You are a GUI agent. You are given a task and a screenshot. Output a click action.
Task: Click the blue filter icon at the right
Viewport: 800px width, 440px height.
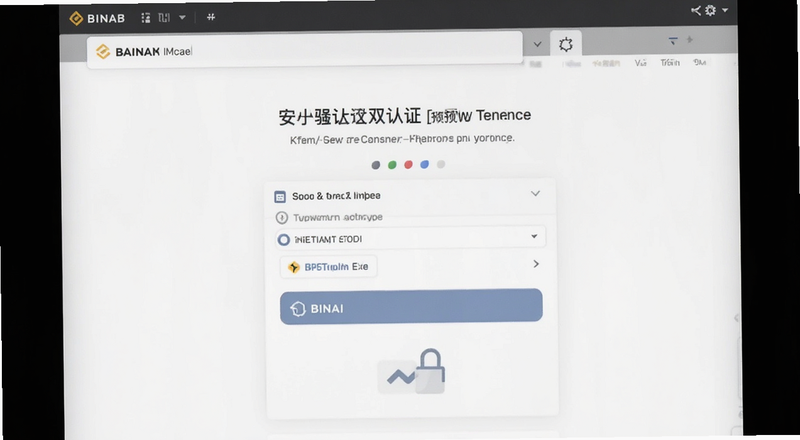click(673, 40)
